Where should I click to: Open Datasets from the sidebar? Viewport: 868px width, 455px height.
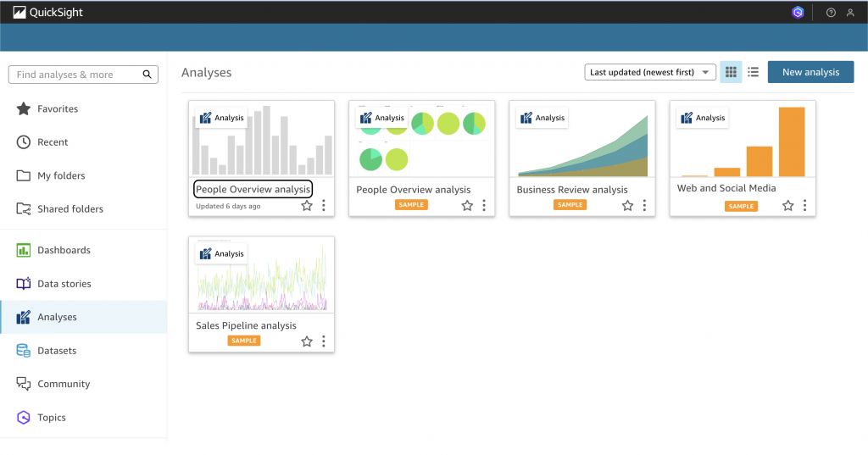(57, 350)
